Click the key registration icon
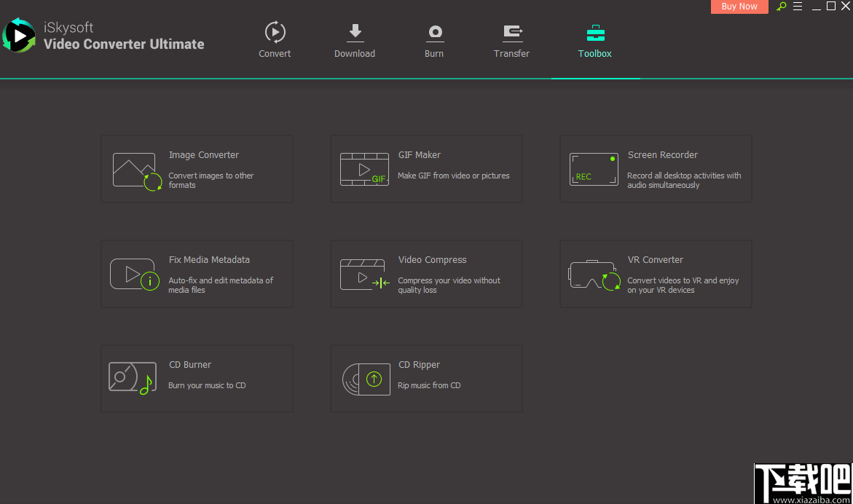Screen dimensions: 853x504 (781, 7)
